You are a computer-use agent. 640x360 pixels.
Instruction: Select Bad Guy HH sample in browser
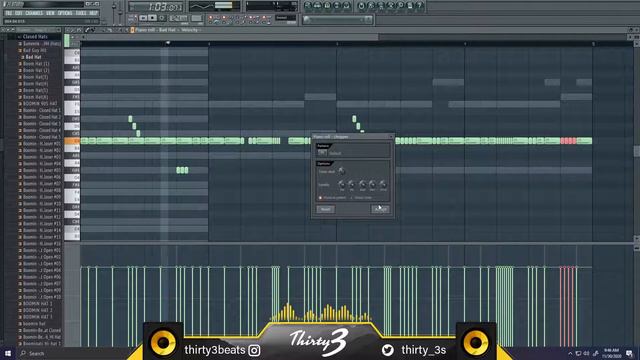pyautogui.click(x=35, y=50)
